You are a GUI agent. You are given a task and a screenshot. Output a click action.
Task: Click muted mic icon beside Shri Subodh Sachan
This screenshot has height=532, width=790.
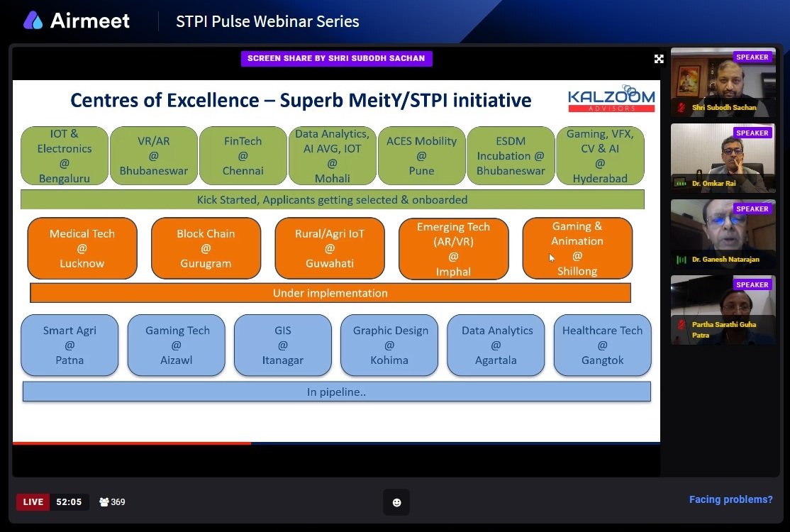point(681,107)
